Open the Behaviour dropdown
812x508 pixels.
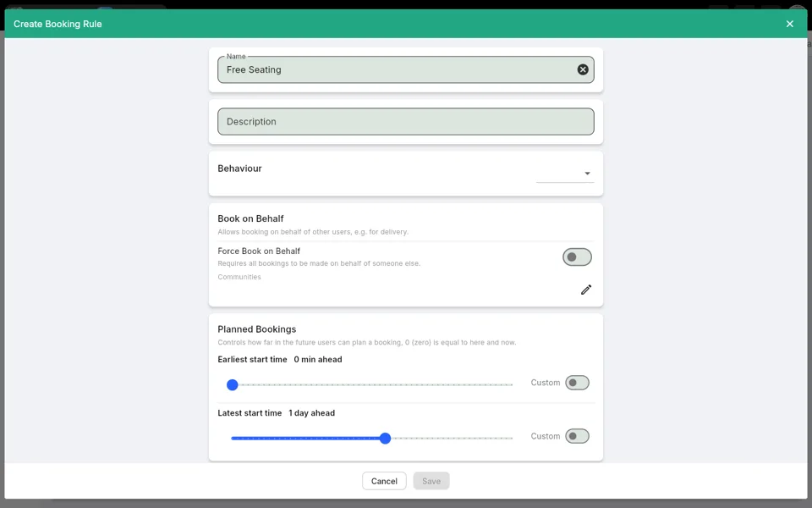[x=565, y=173]
